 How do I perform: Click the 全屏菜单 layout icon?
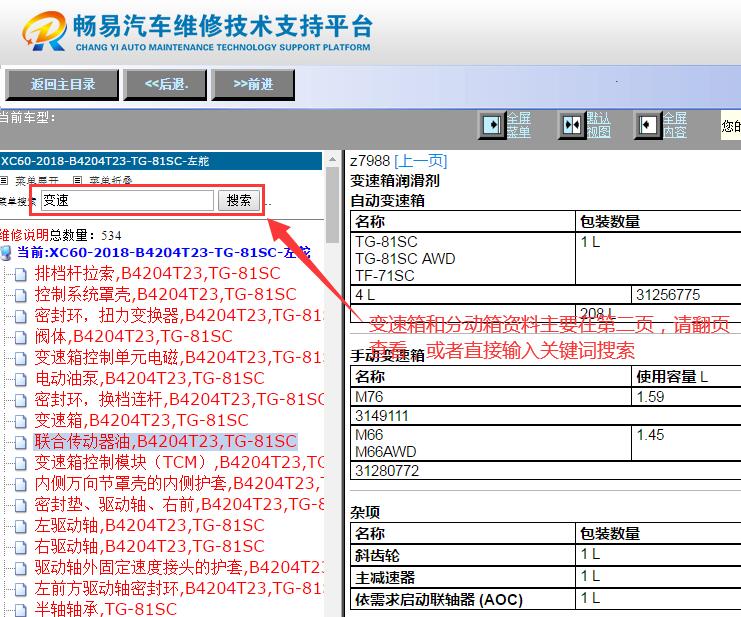[492, 125]
